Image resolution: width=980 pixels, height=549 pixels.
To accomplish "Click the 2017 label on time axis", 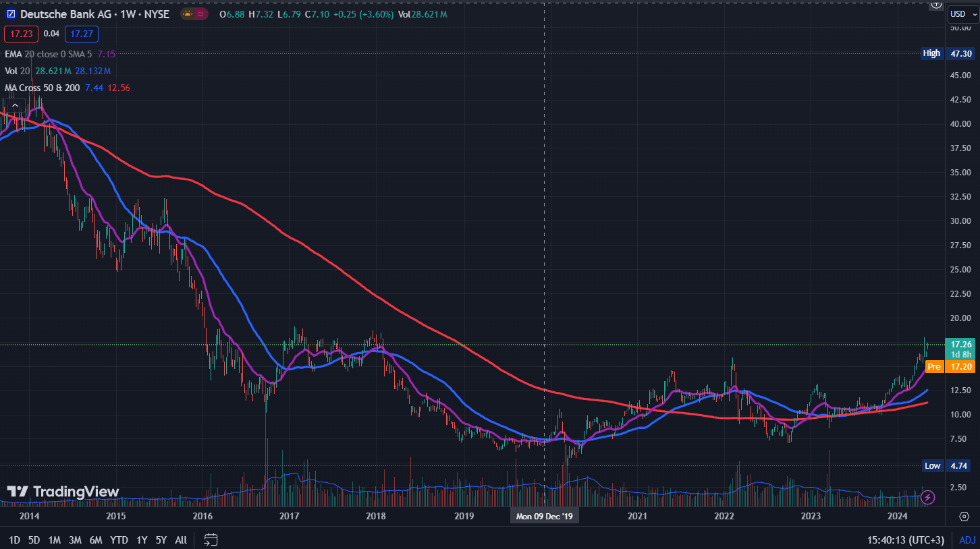I will [x=289, y=516].
